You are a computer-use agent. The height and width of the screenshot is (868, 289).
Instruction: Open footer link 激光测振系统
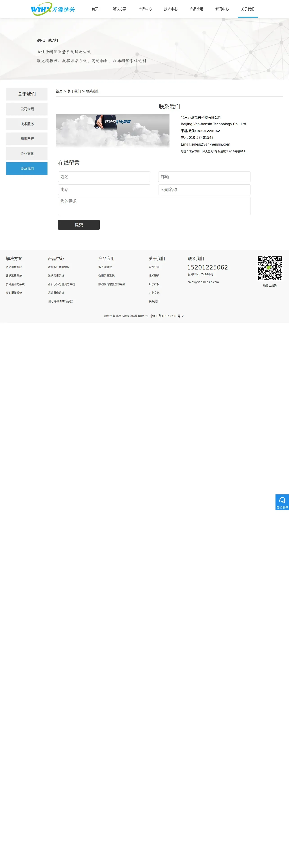14,267
